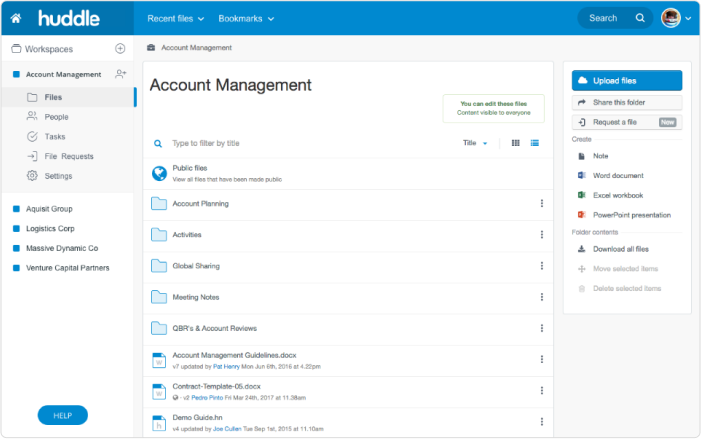
Task: Click the HELP button
Action: (x=63, y=415)
